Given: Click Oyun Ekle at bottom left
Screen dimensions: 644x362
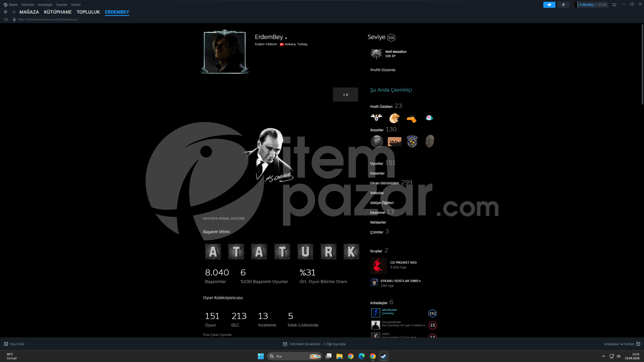Looking at the screenshot, I should point(14,344).
